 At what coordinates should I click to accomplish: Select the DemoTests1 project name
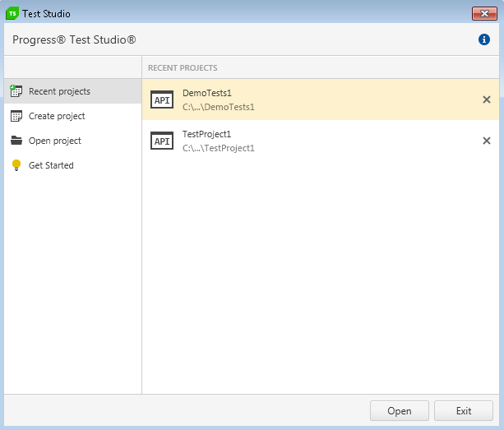coord(207,93)
